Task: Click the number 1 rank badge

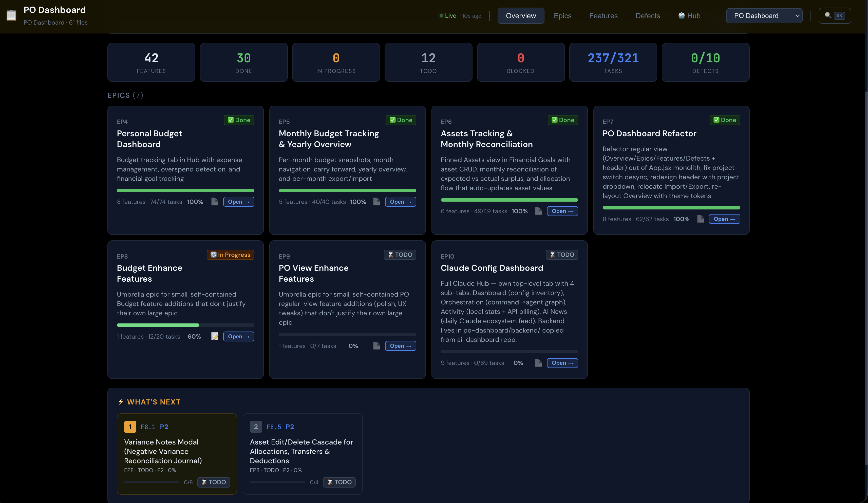Action: (x=130, y=427)
